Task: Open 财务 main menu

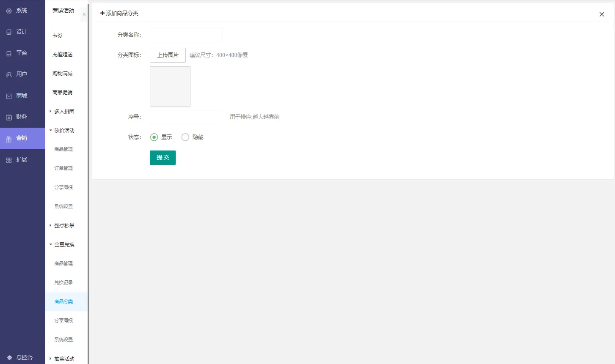Action: 22,117
